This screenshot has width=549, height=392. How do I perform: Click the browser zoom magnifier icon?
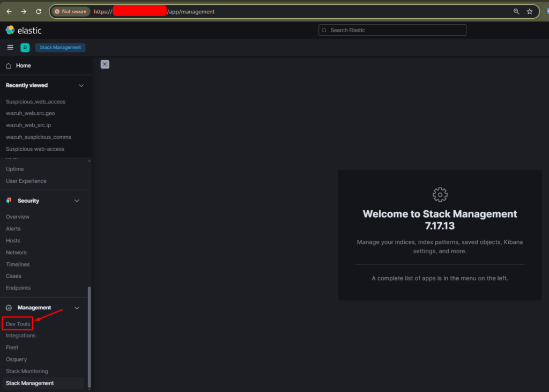(x=516, y=12)
